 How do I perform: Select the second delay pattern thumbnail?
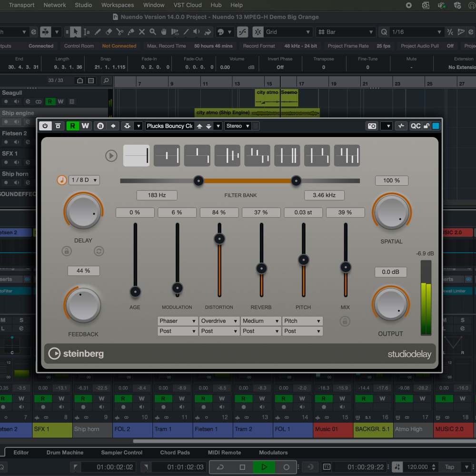(167, 156)
